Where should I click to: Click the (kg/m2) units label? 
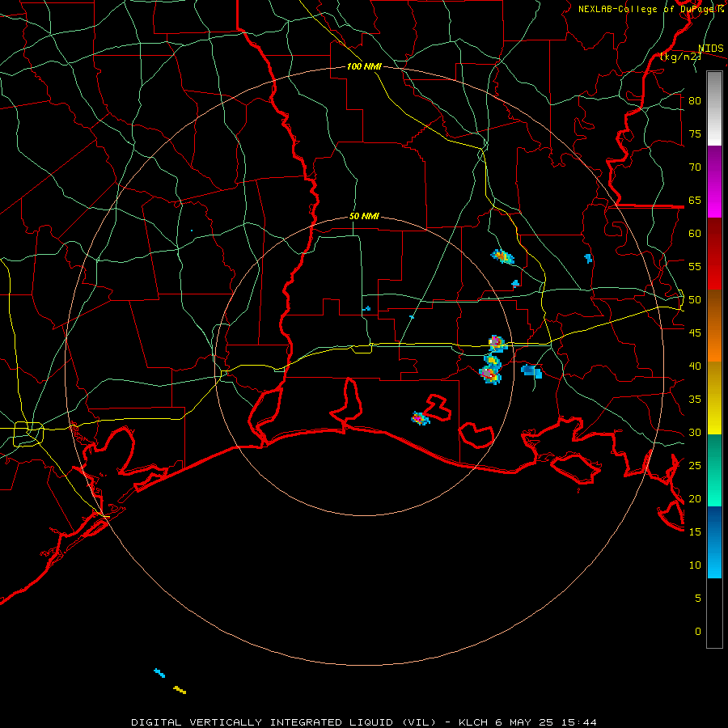(x=681, y=57)
